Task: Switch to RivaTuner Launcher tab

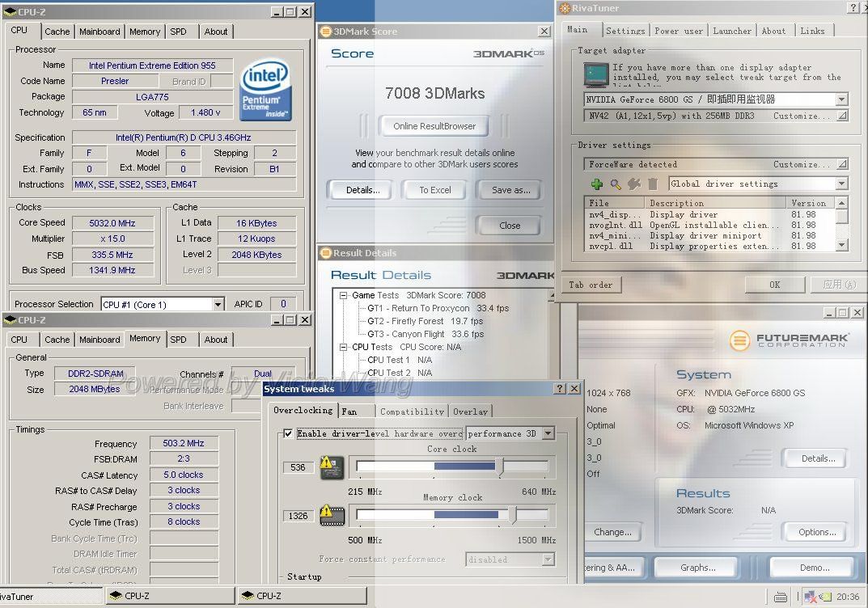Action: point(732,31)
